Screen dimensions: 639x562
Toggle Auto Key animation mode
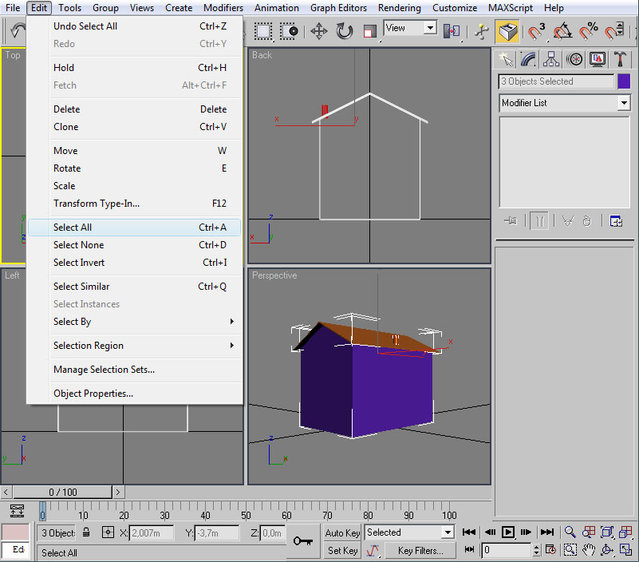click(342, 533)
